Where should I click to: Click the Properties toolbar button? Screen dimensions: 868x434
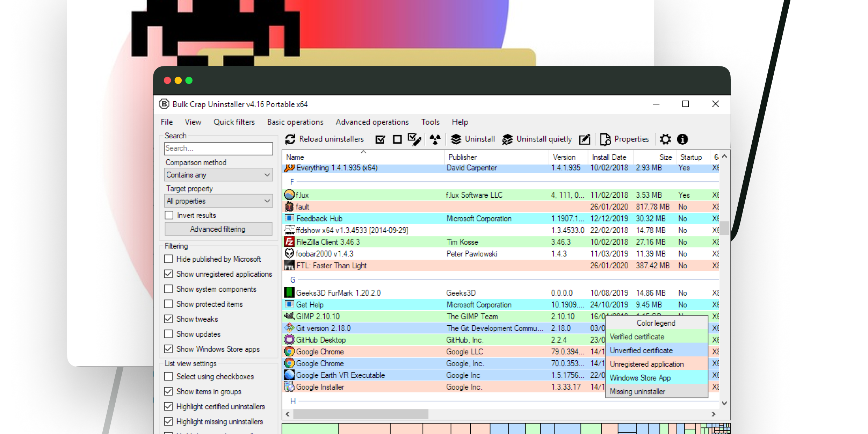624,139
